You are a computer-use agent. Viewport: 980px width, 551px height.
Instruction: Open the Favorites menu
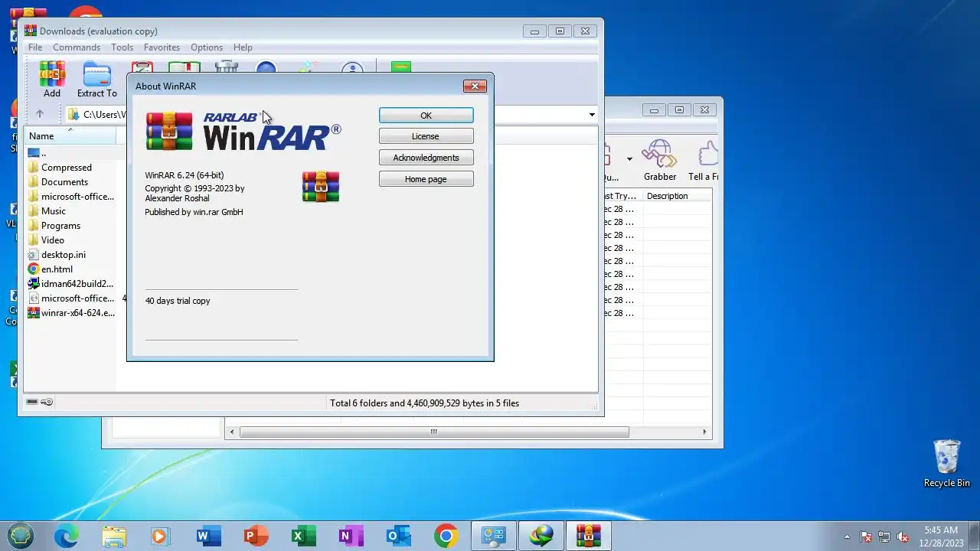[x=162, y=47]
